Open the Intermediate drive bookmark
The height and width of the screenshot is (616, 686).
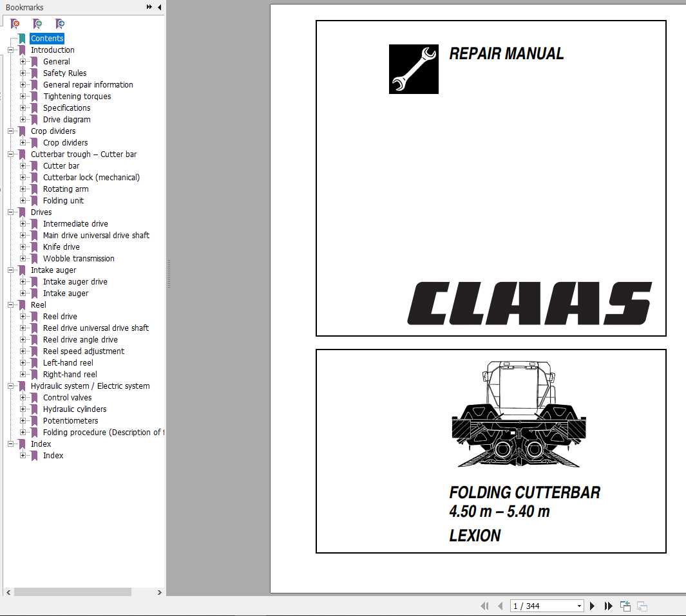pyautogui.click(x=75, y=224)
